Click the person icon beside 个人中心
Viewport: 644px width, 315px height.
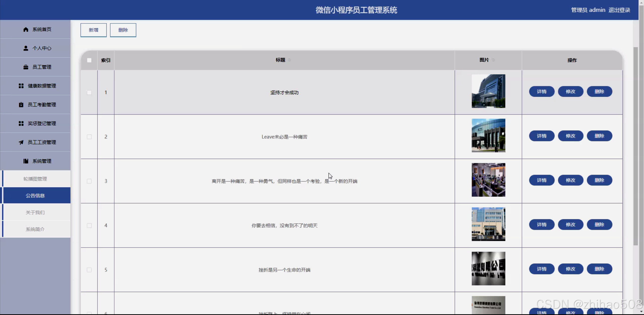coord(26,48)
